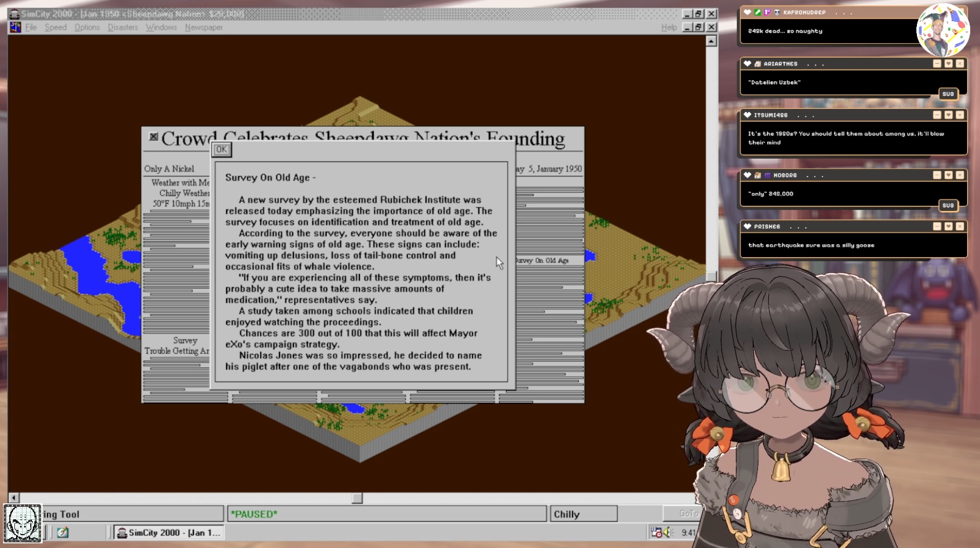980x548 pixels.
Task: Open the Newspaper menu
Action: (203, 27)
